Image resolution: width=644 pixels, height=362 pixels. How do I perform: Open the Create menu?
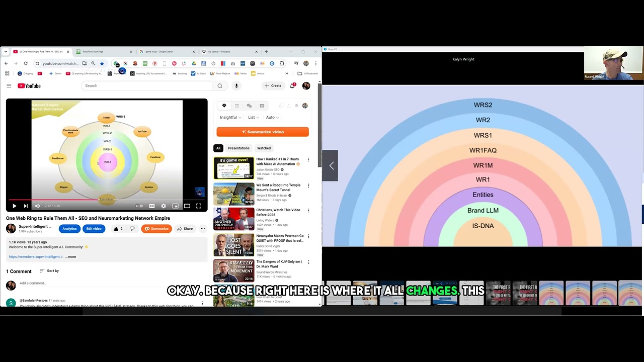tap(273, 86)
